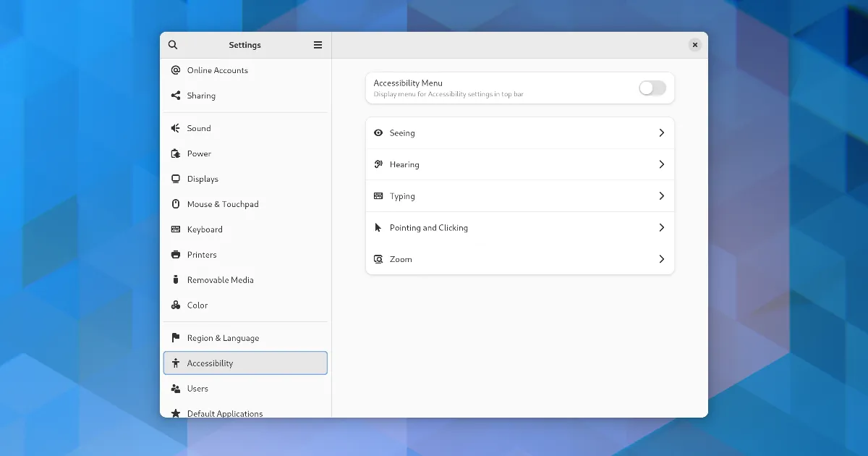This screenshot has height=456, width=868.
Task: Select Keyboard in the sidebar
Action: 205,229
